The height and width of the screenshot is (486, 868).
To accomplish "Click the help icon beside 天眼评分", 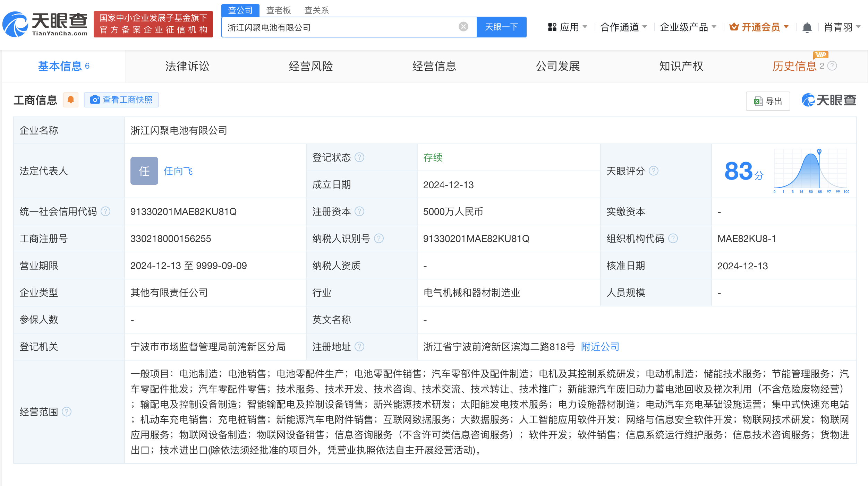I will point(654,171).
